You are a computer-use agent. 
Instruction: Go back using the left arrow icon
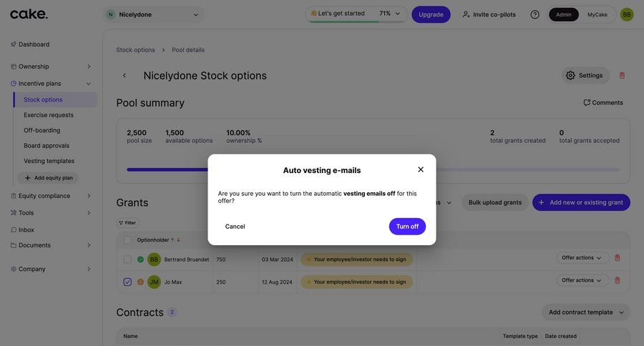[x=125, y=76]
